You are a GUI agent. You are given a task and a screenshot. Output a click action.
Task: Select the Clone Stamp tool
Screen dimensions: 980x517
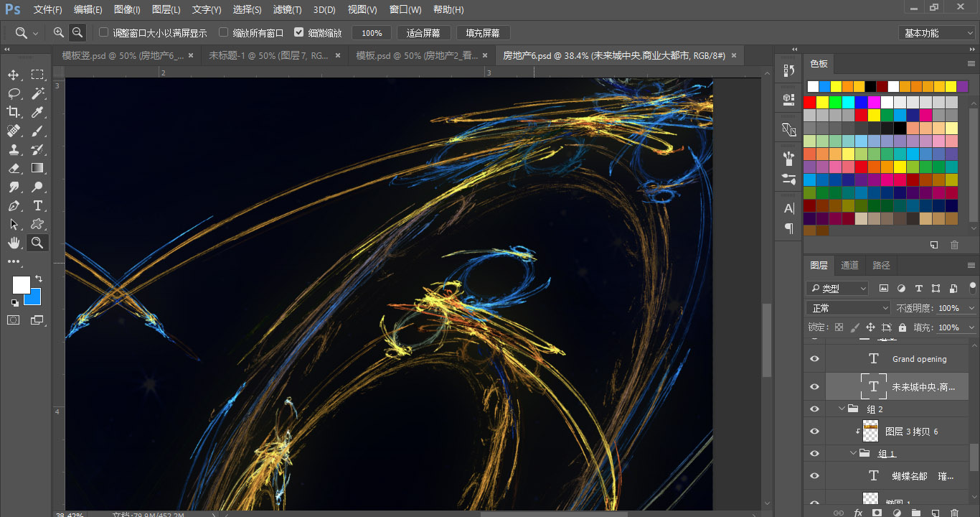point(14,149)
